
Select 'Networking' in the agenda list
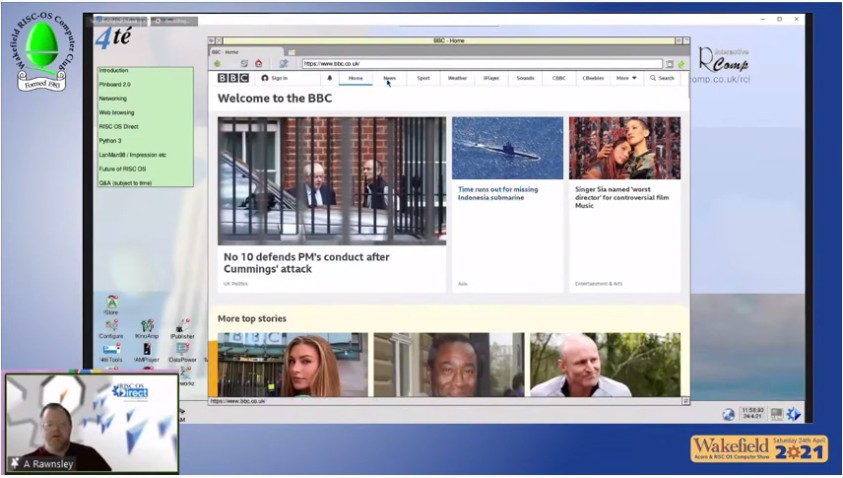(x=113, y=98)
